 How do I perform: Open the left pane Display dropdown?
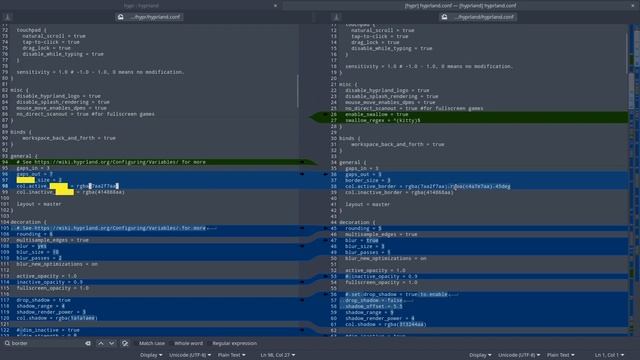[151, 355]
